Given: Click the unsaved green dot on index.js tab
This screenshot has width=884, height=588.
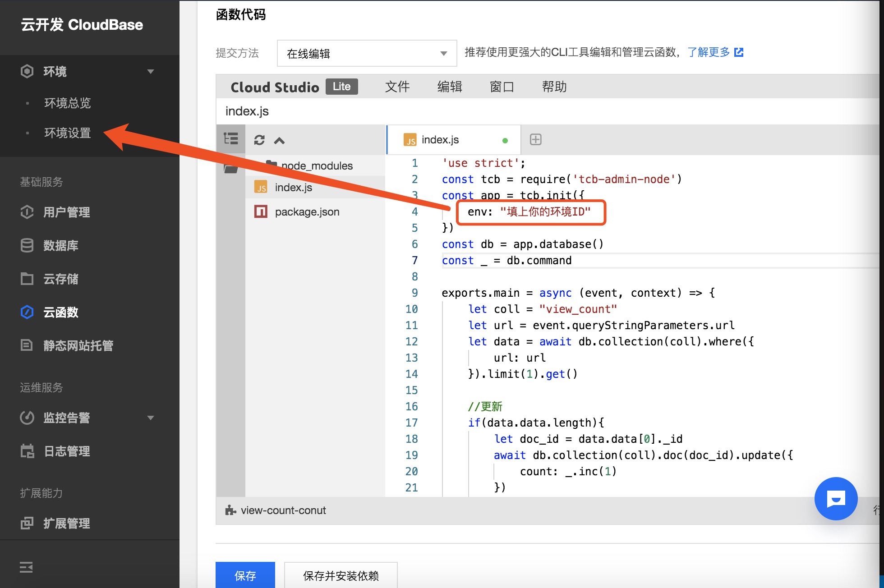Looking at the screenshot, I should click(505, 140).
